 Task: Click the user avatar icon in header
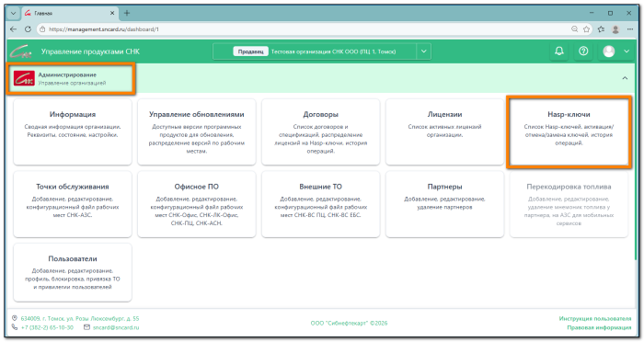609,51
